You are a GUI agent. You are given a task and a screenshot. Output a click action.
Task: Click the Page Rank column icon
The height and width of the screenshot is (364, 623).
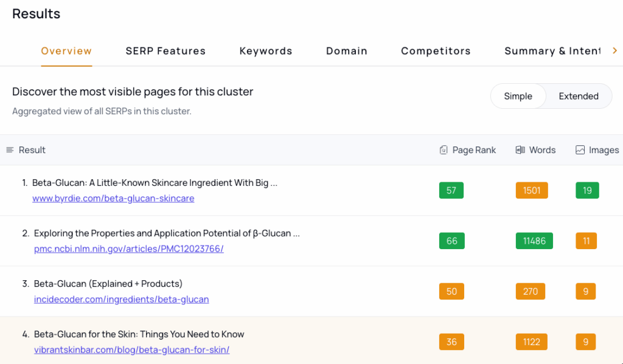(x=444, y=150)
